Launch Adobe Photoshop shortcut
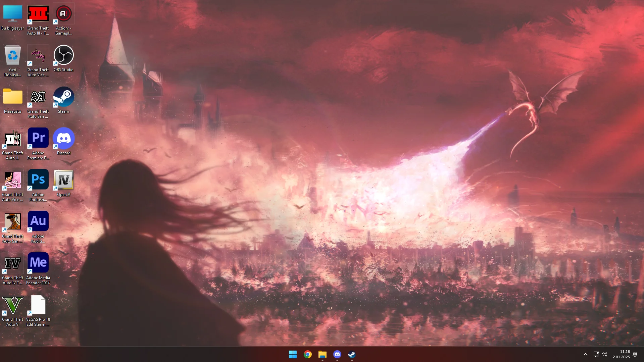644x362 pixels. 38,186
